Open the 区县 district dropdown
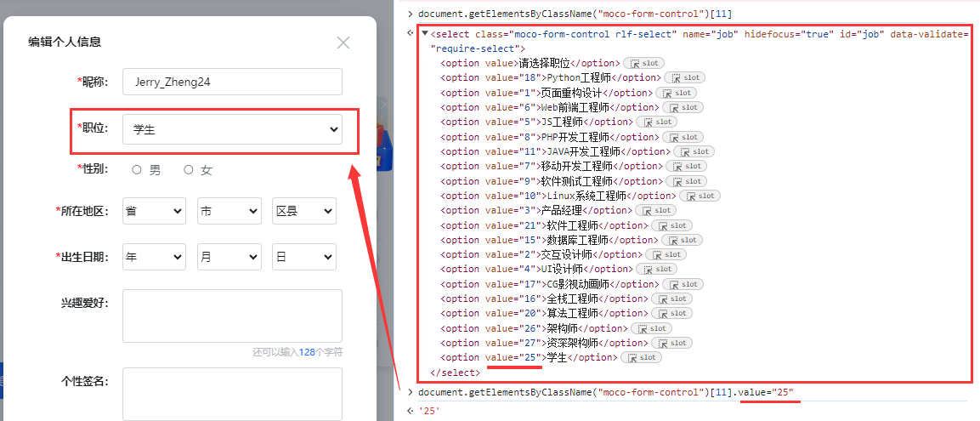This screenshot has height=421, width=980. [x=304, y=211]
